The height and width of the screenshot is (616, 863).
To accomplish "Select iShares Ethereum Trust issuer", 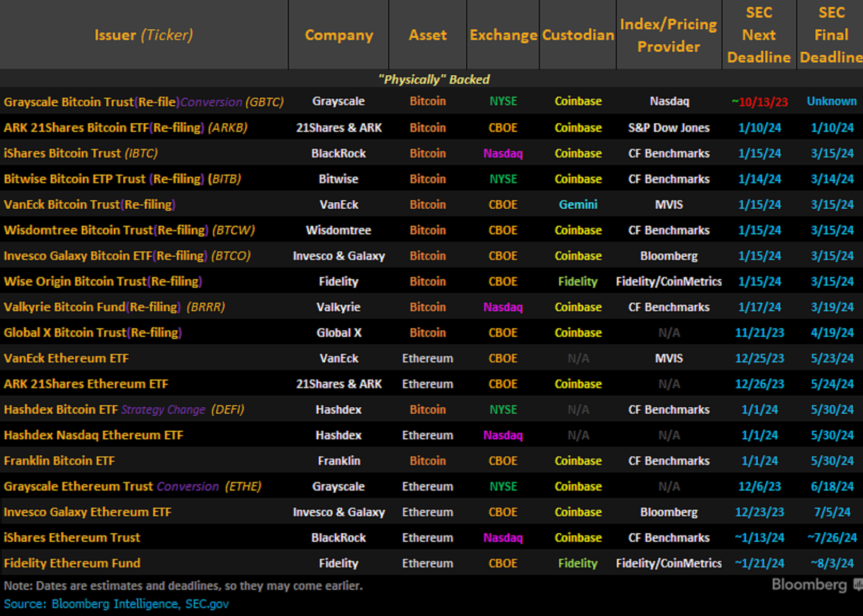I will coord(72,538).
